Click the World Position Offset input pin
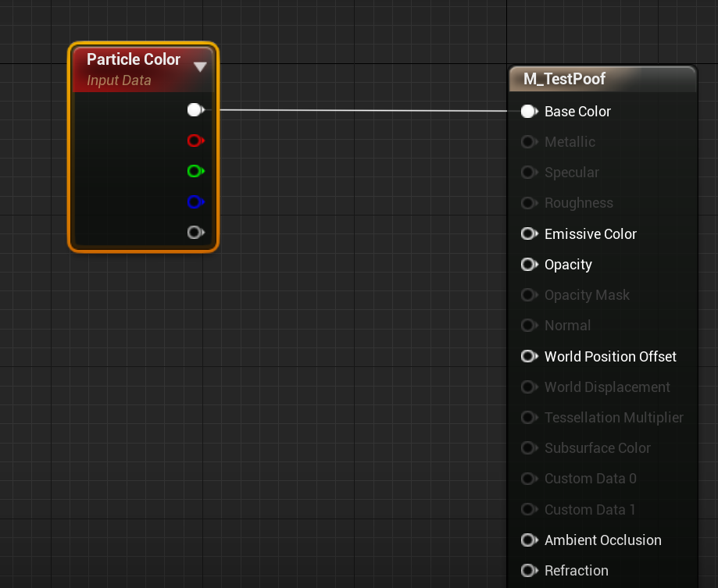 (x=530, y=356)
